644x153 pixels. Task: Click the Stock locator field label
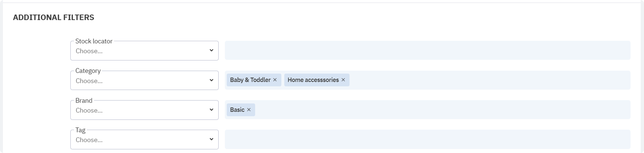(94, 41)
